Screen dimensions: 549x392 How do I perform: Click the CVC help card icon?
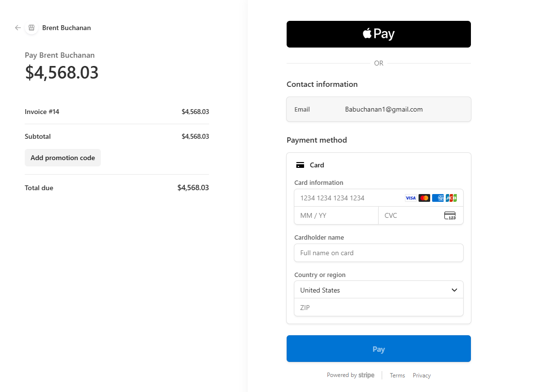450,215
